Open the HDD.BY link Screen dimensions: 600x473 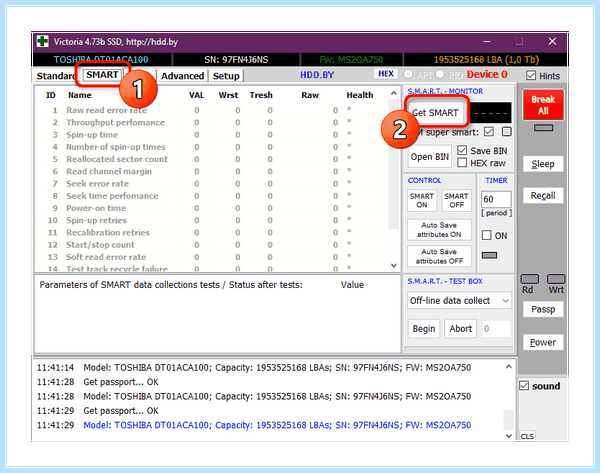point(317,75)
